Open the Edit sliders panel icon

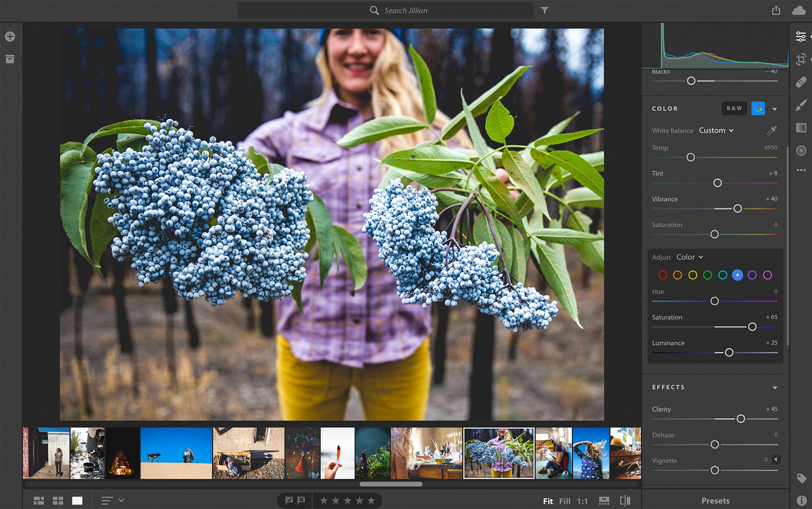tap(801, 36)
